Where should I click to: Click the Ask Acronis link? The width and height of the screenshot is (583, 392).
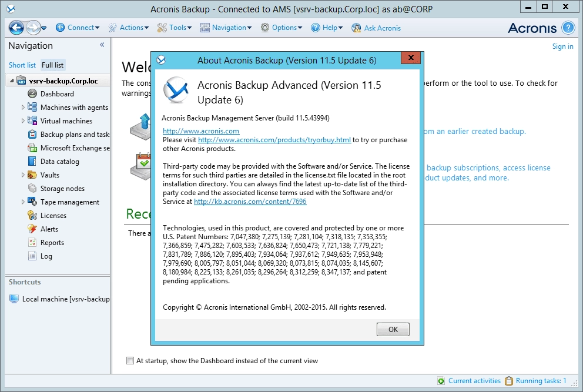tap(382, 28)
